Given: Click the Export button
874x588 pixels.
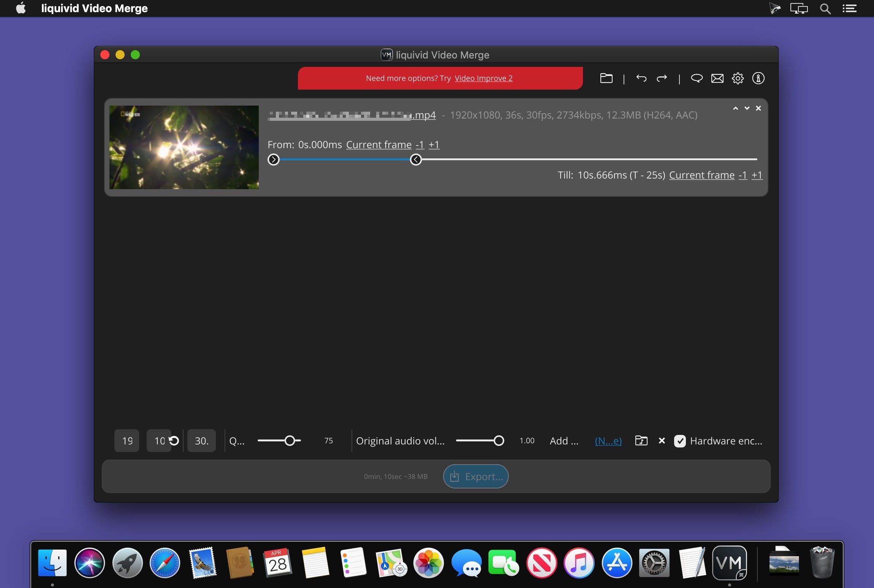Looking at the screenshot, I should click(476, 476).
